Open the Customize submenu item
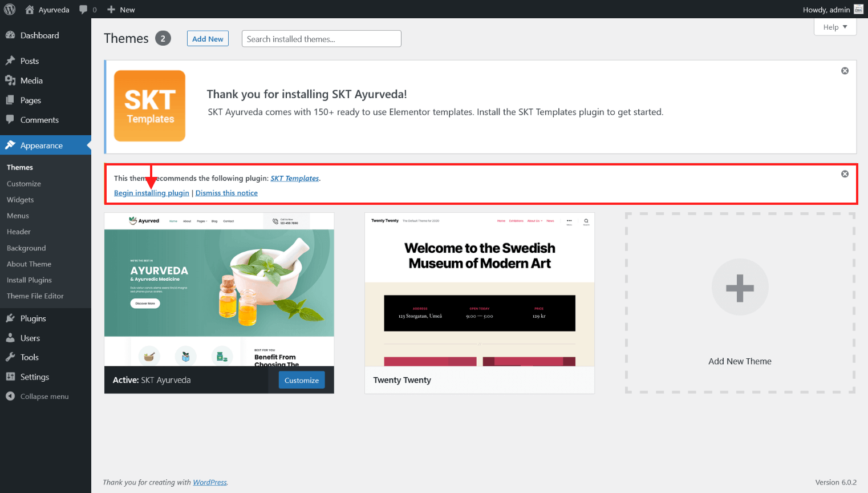868x493 pixels. pyautogui.click(x=24, y=184)
